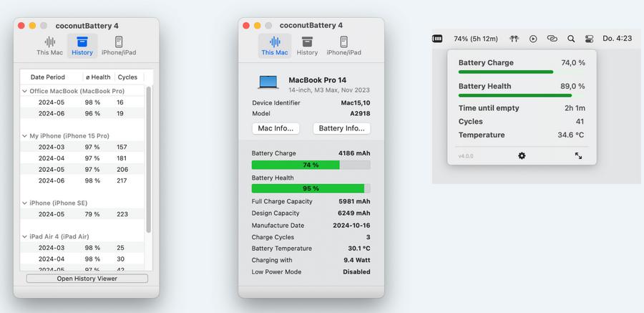Viewport: 644px width, 313px height.
Task: Select My iPhone 2024-03 row with 157 cycles
Action: coord(82,147)
